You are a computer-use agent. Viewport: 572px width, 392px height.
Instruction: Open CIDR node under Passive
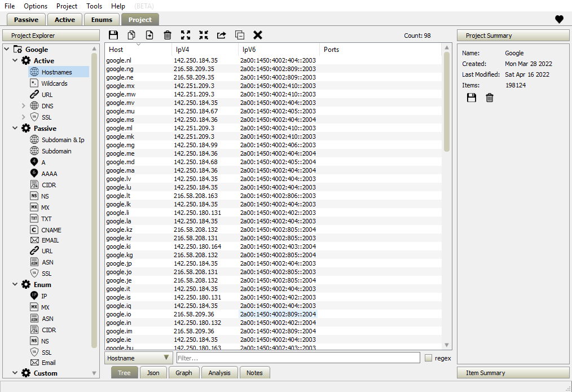[x=49, y=185]
